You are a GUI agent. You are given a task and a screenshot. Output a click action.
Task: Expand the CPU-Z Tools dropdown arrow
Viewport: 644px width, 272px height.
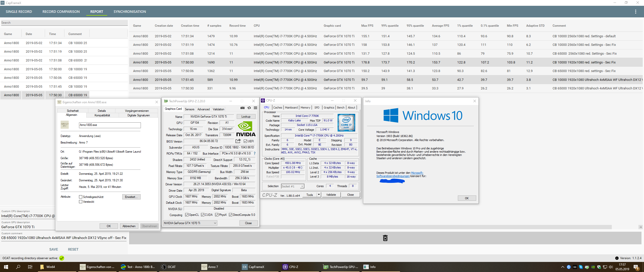tap(319, 195)
